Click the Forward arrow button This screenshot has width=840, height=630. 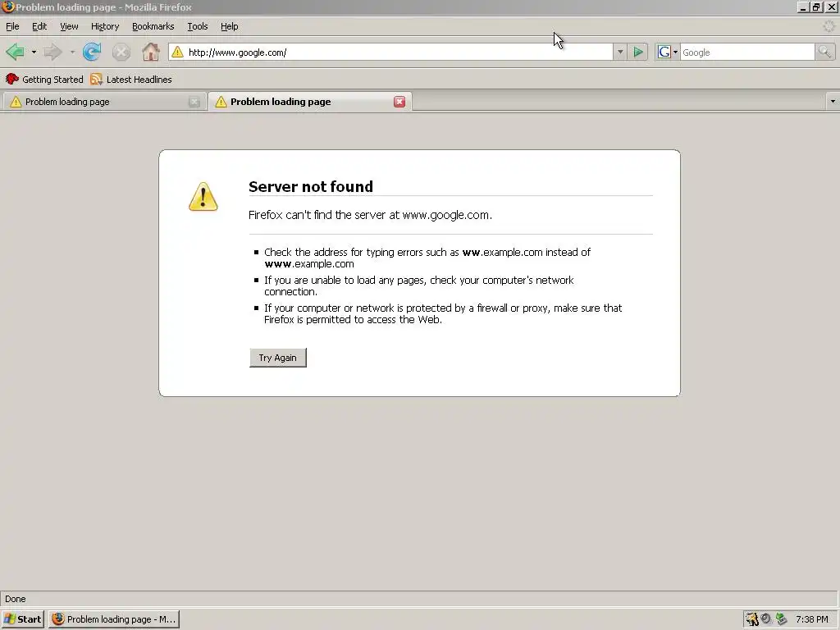click(52, 52)
